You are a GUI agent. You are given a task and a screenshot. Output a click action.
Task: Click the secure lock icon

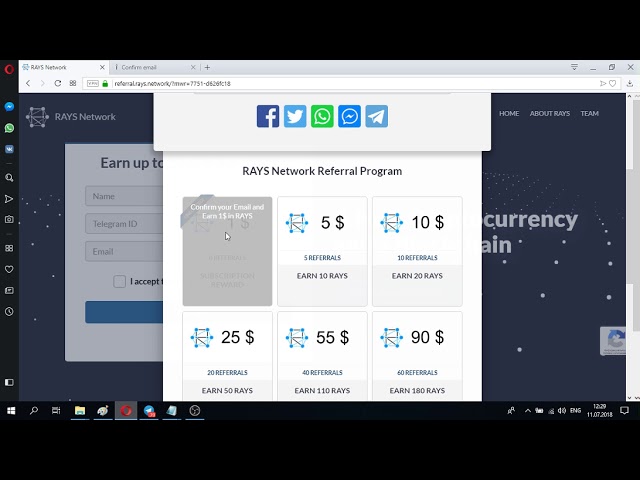click(x=105, y=83)
